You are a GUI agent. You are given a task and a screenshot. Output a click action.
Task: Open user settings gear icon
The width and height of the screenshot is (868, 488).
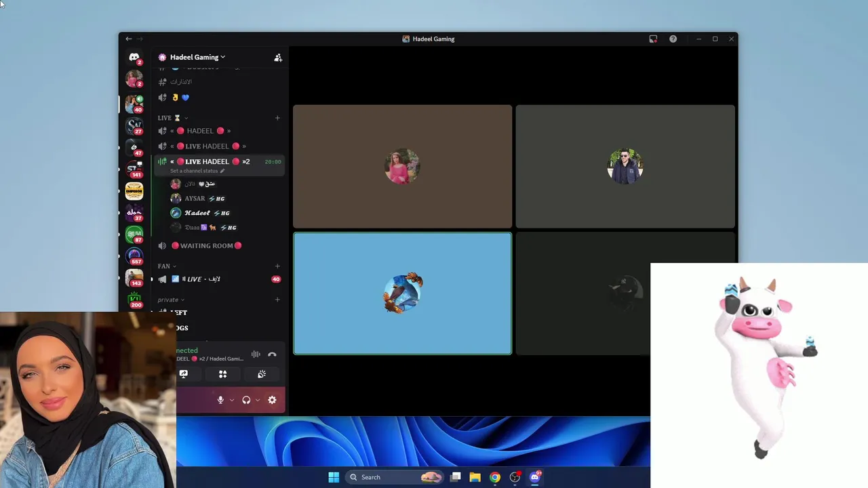pyautogui.click(x=272, y=400)
